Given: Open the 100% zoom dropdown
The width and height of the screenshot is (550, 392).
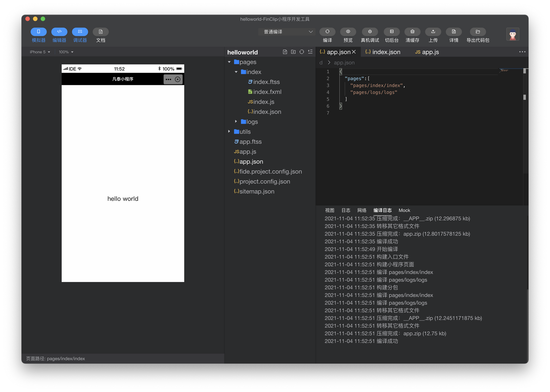Looking at the screenshot, I should pyautogui.click(x=66, y=52).
